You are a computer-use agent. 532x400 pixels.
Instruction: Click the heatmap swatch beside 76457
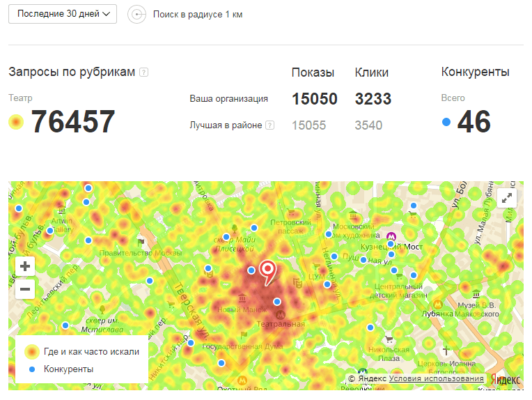click(16, 123)
